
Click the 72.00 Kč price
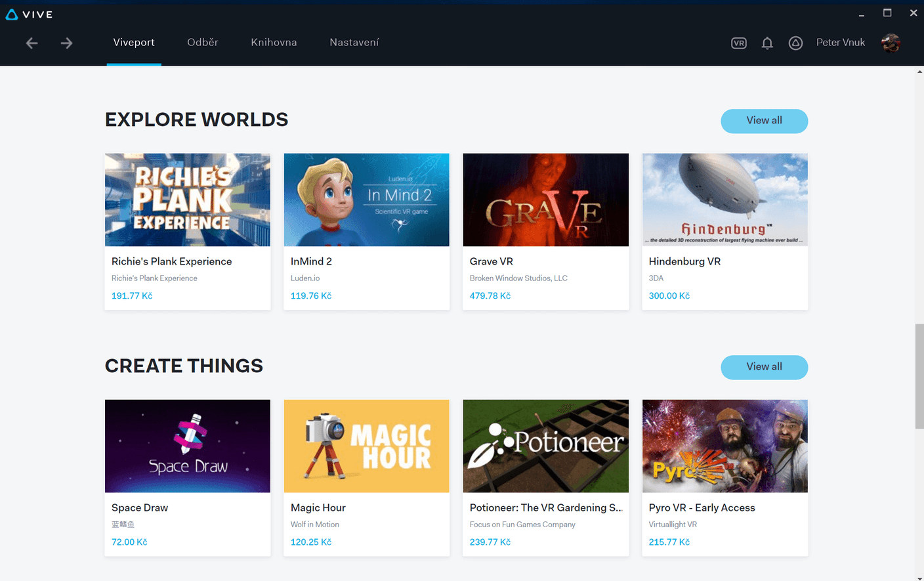(x=129, y=542)
